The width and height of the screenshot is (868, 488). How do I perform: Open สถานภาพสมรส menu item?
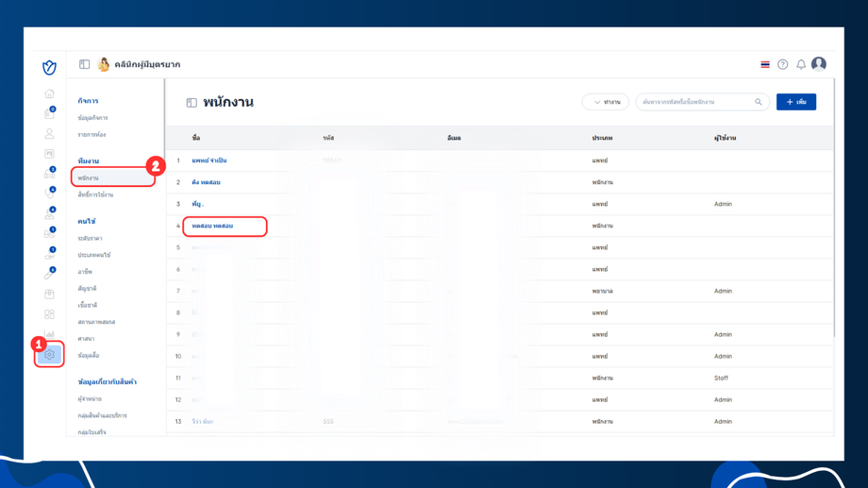click(x=96, y=322)
